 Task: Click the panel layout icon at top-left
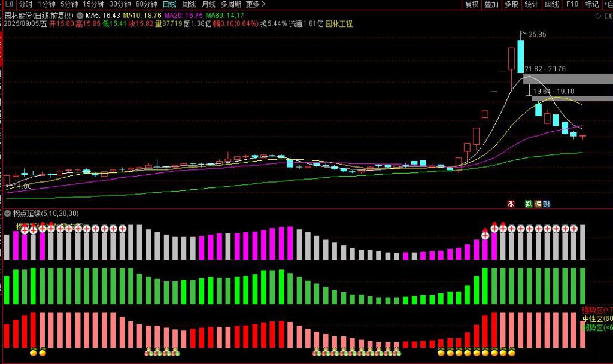tap(8, 4)
